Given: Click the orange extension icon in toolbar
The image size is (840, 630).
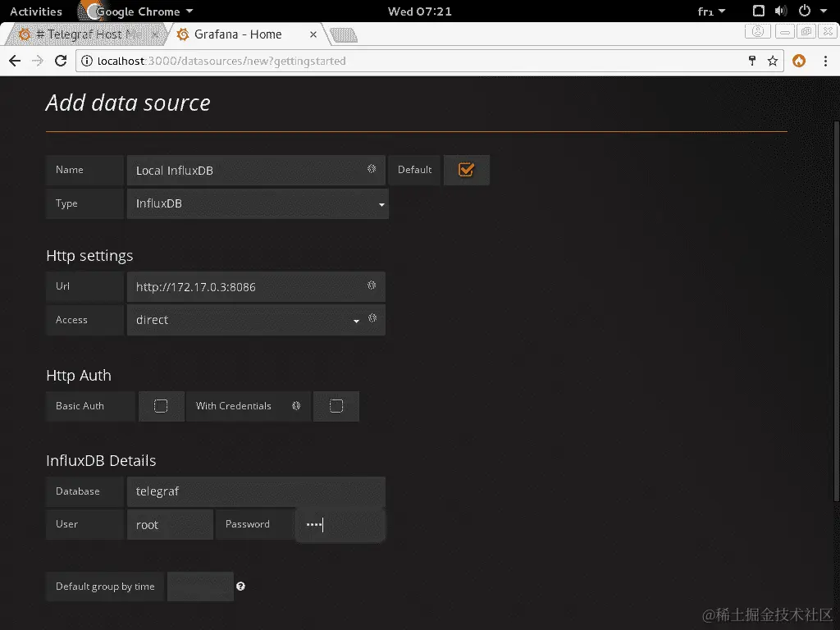Looking at the screenshot, I should [x=799, y=61].
